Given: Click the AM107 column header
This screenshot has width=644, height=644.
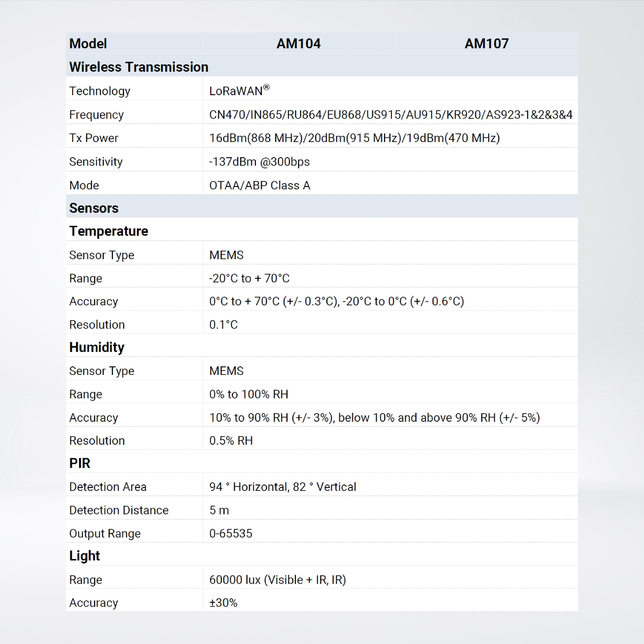Looking at the screenshot, I should click(x=487, y=44).
